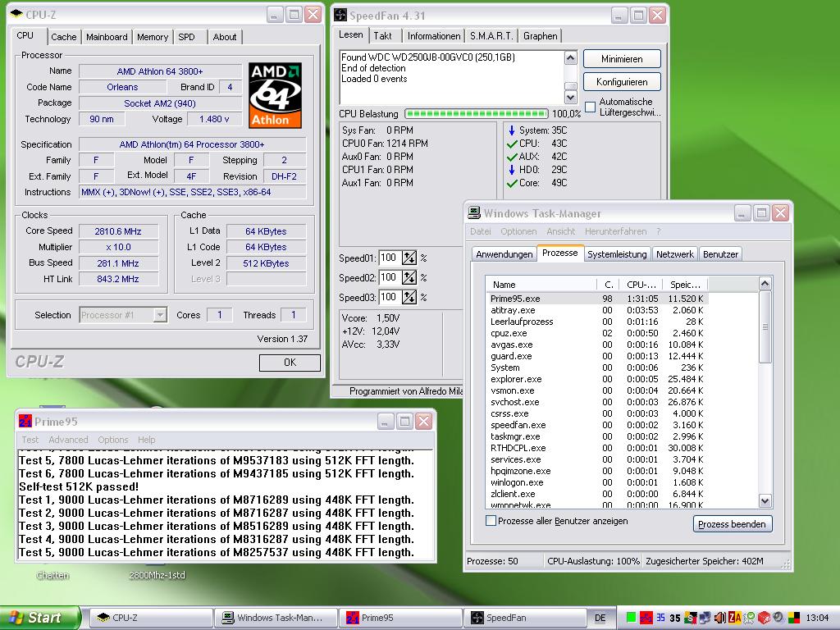Click the SpeedFan title bar fan icon
The width and height of the screenshot is (840, 630).
coord(340,15)
